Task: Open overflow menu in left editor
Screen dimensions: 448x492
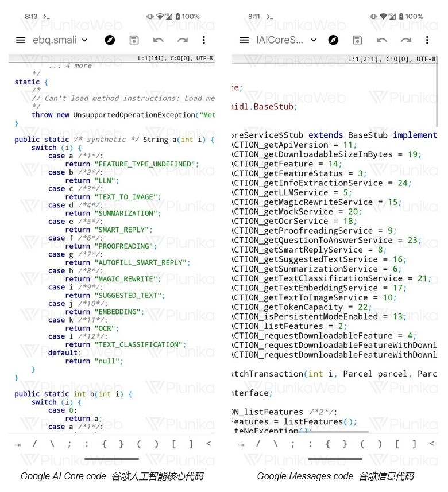Action: tap(203, 40)
